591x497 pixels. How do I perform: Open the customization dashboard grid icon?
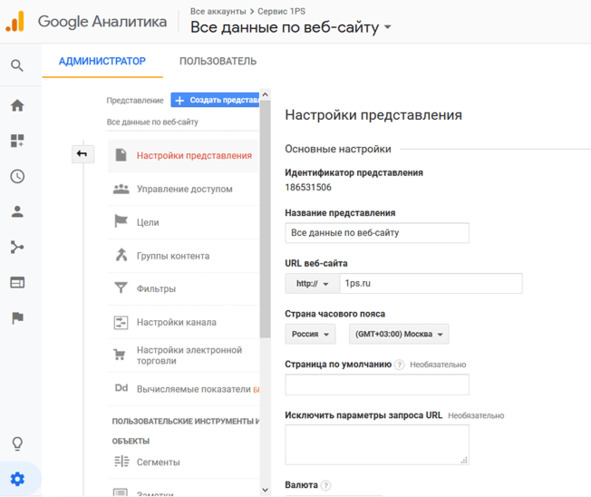tap(17, 141)
